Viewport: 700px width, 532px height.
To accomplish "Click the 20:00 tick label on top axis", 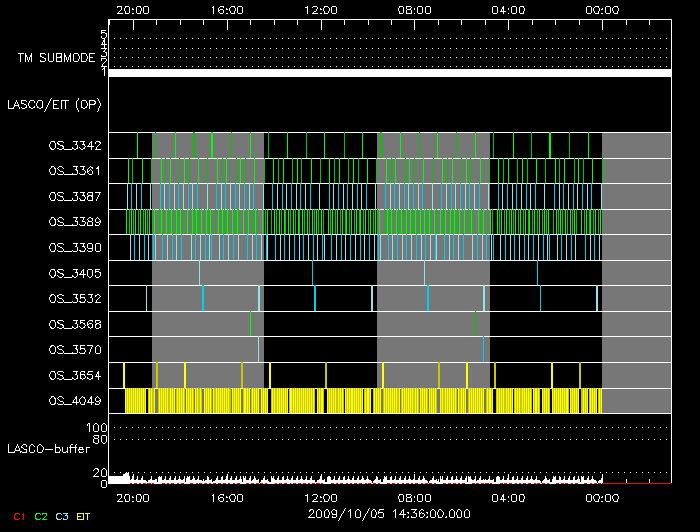I will coord(133,9).
